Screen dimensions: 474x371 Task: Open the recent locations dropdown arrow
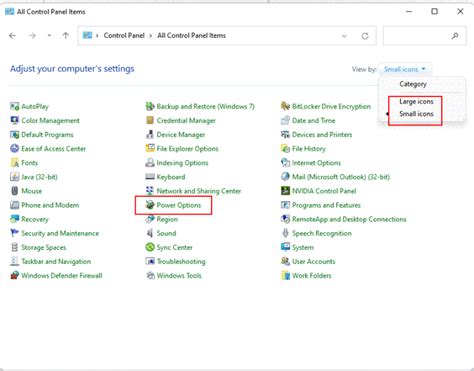coord(49,35)
